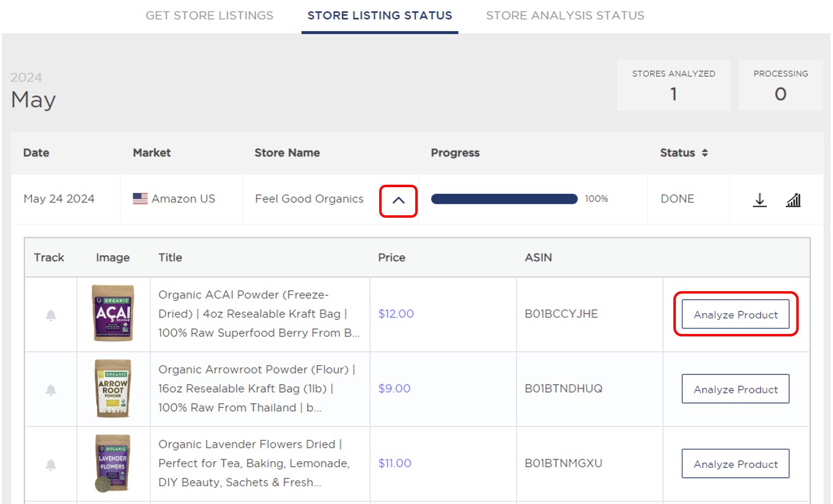Sort listings by Status

coord(678,153)
